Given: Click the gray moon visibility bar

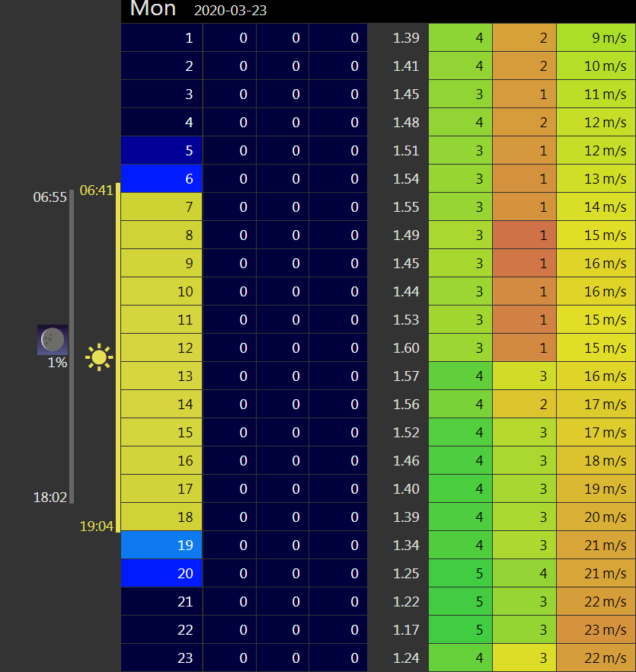Looking at the screenshot, I should click(x=72, y=347).
